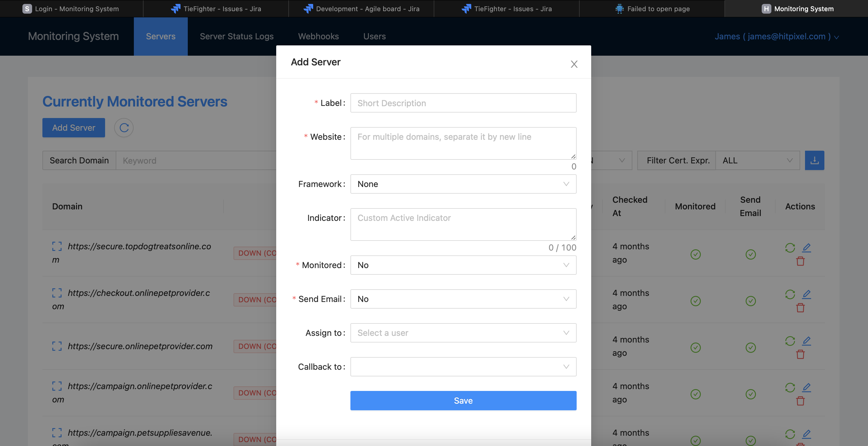Click the download/export icon on the right
This screenshot has height=446, width=868.
point(814,160)
